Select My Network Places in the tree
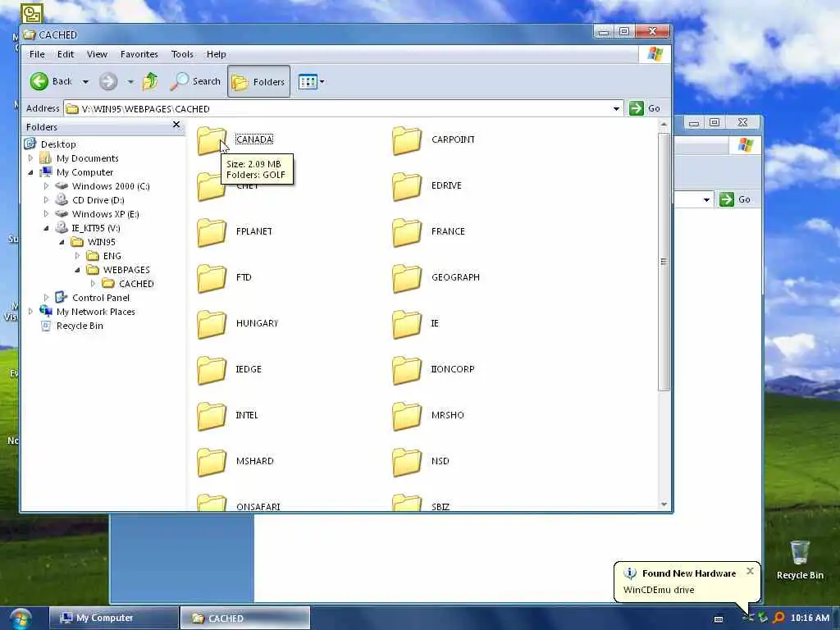This screenshot has height=630, width=840. click(96, 311)
